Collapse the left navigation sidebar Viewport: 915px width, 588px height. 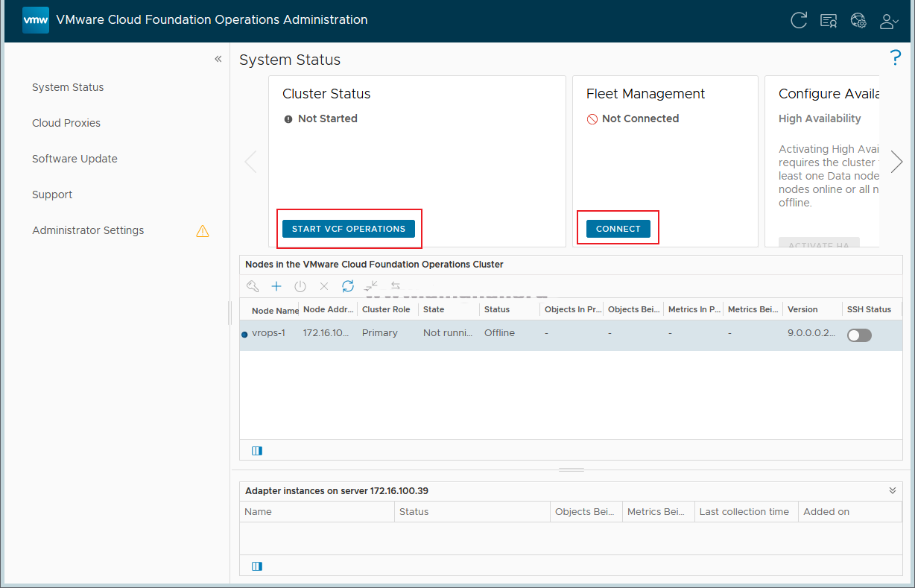[218, 59]
